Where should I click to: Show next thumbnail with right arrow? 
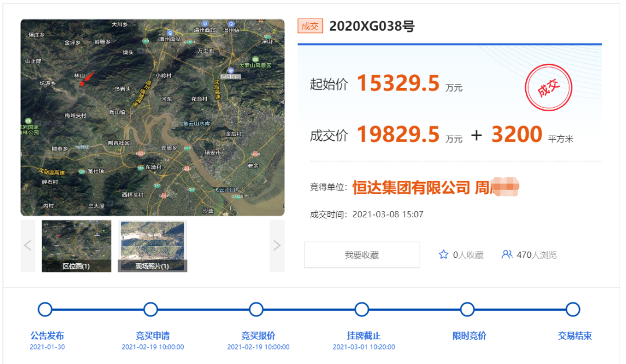(x=277, y=245)
